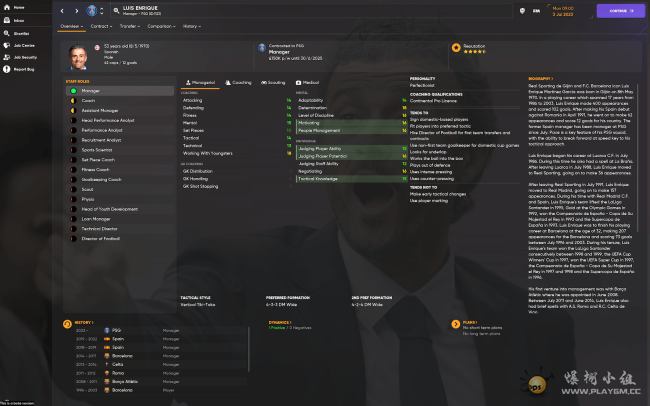Expand the Overview dropdown menu
Screen dimensions: 650x406
pyautogui.click(x=72, y=26)
